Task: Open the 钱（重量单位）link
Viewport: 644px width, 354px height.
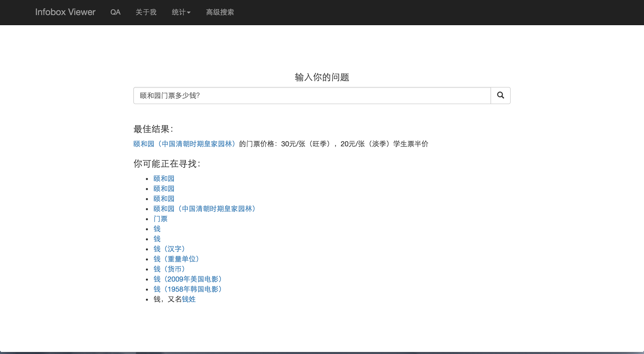Action: [x=177, y=259]
